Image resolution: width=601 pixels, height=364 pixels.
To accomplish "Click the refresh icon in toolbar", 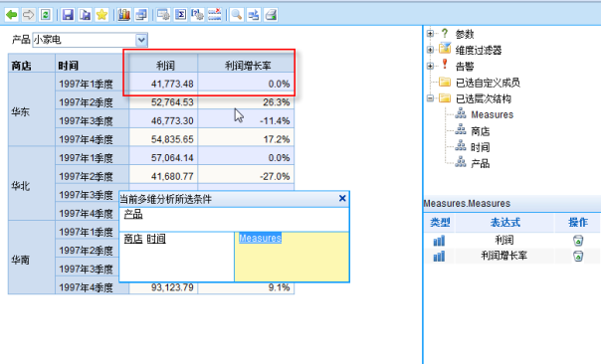I will point(45,15).
